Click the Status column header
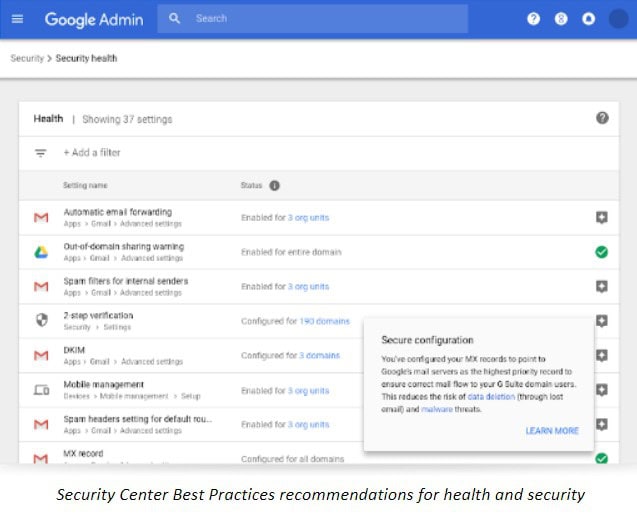The width and height of the screenshot is (637, 514). pyautogui.click(x=251, y=185)
